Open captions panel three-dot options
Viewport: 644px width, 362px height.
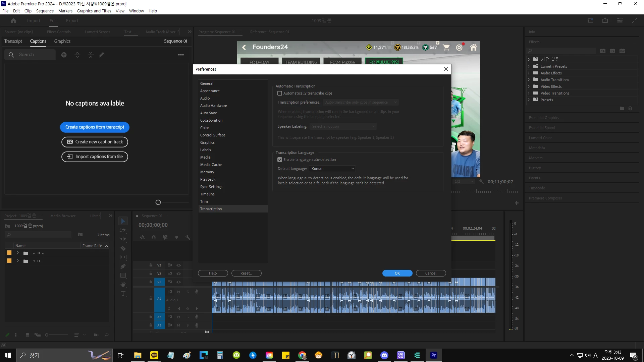coord(181,55)
